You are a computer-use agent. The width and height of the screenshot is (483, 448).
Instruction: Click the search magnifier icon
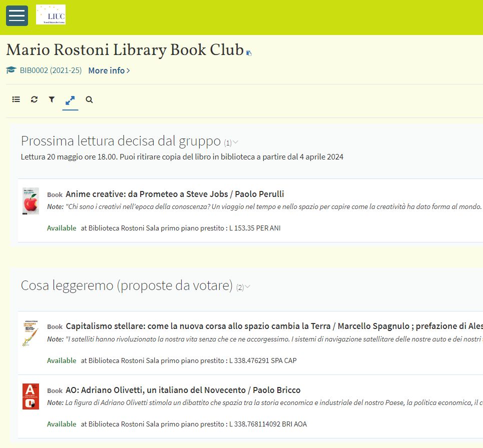(x=89, y=99)
